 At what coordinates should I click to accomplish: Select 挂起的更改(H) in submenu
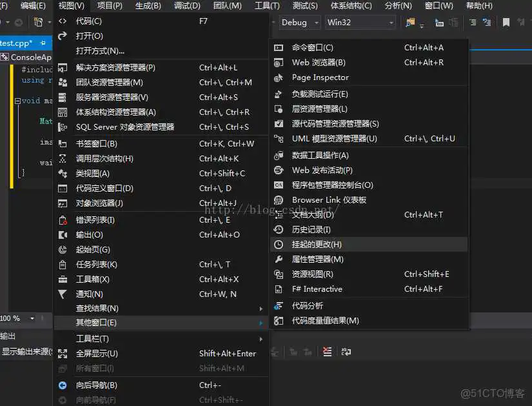click(369, 244)
